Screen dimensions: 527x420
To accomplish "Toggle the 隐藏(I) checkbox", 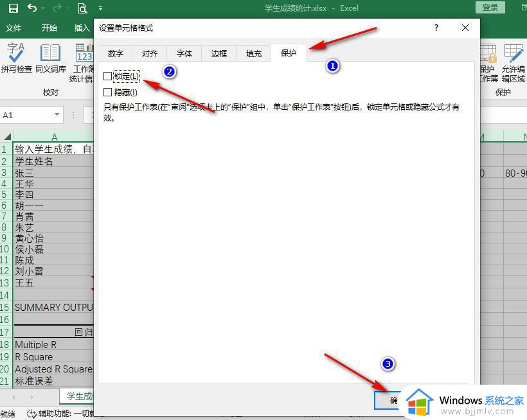I will pos(107,92).
